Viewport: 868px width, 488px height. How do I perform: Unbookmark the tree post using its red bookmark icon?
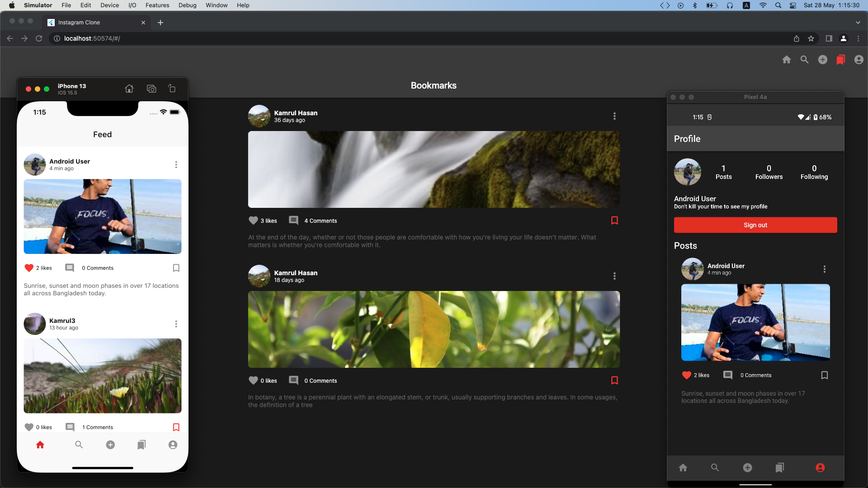point(614,380)
